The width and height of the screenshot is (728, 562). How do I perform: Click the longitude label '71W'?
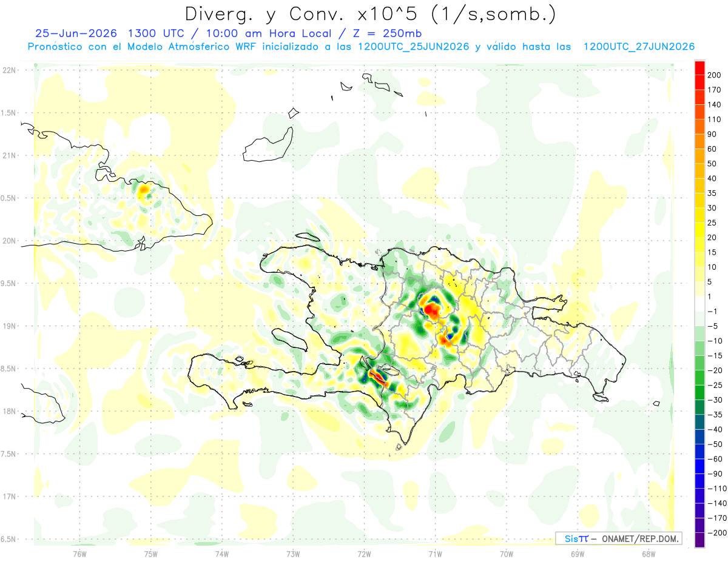click(x=435, y=554)
